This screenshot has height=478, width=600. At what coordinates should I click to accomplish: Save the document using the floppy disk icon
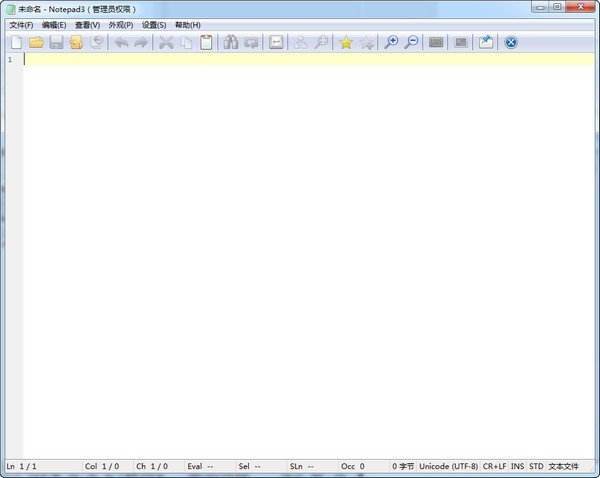(x=56, y=42)
